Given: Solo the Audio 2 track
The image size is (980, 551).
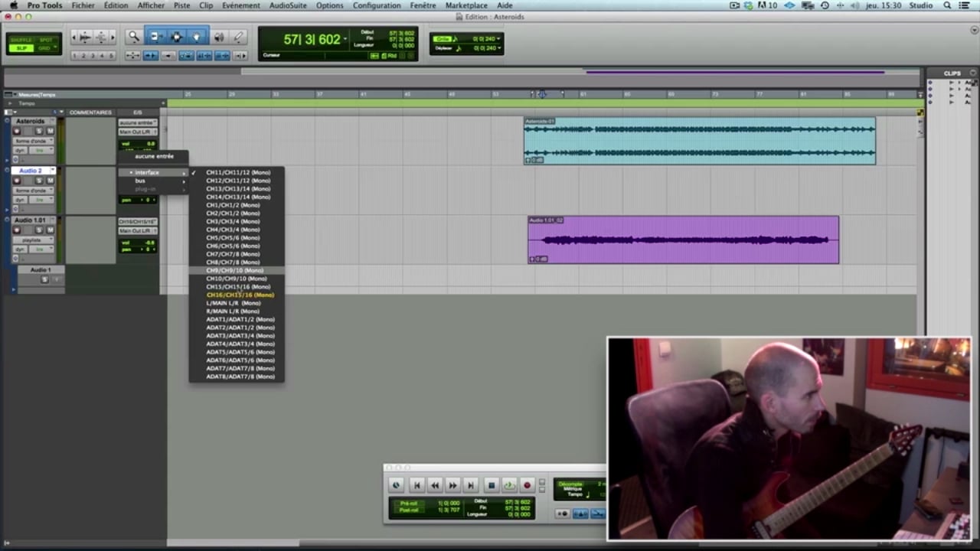Looking at the screenshot, I should pyautogui.click(x=39, y=181).
